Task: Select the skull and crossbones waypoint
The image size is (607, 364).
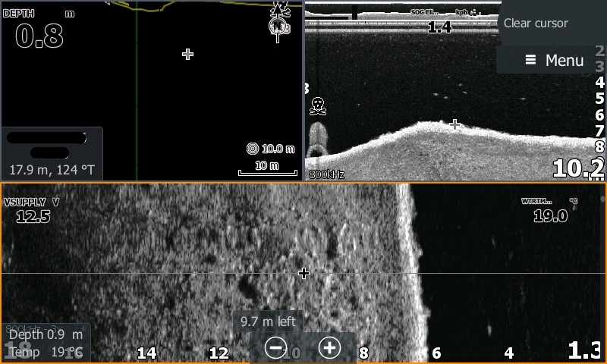Action: coord(318,105)
